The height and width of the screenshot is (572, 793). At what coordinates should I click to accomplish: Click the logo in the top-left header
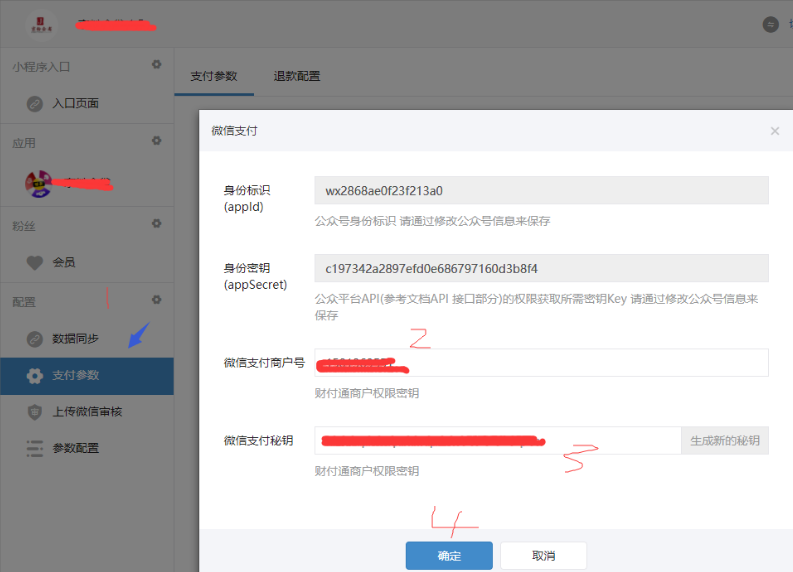point(41,23)
